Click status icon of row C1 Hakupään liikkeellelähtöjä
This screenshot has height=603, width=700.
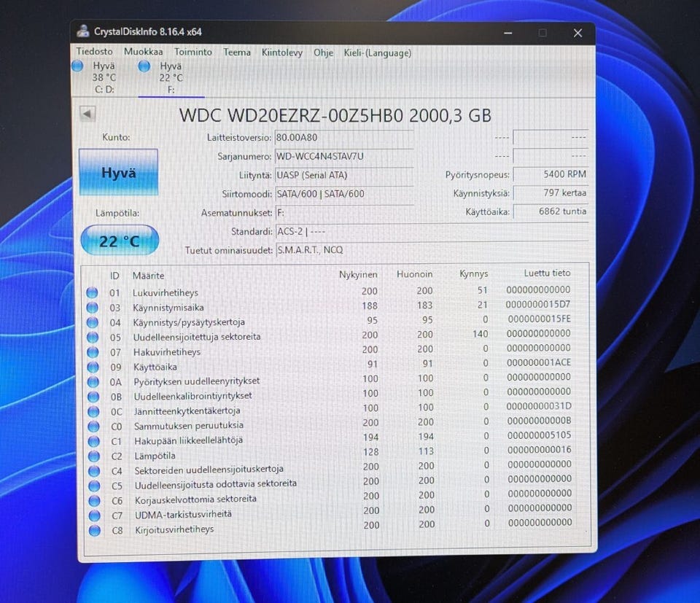(x=94, y=441)
